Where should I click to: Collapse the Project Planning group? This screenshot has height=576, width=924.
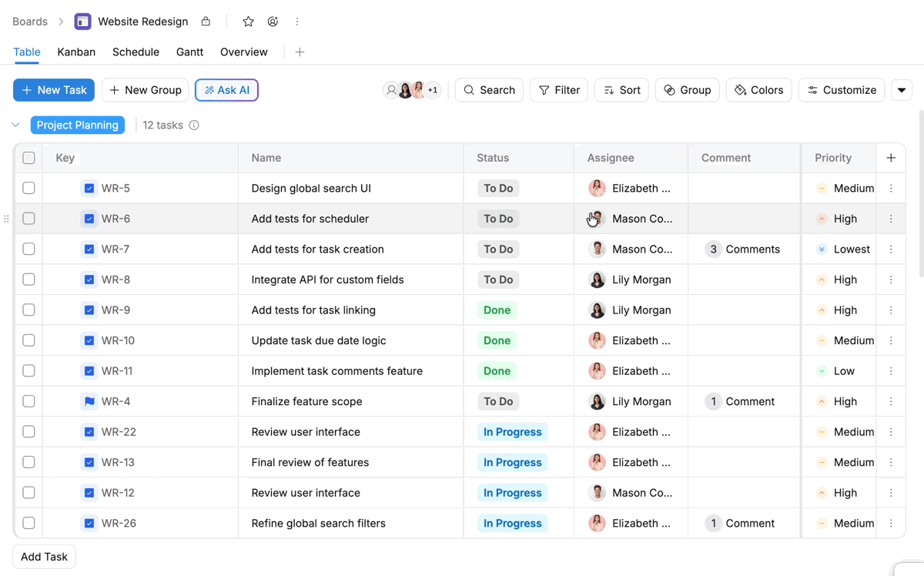click(15, 125)
